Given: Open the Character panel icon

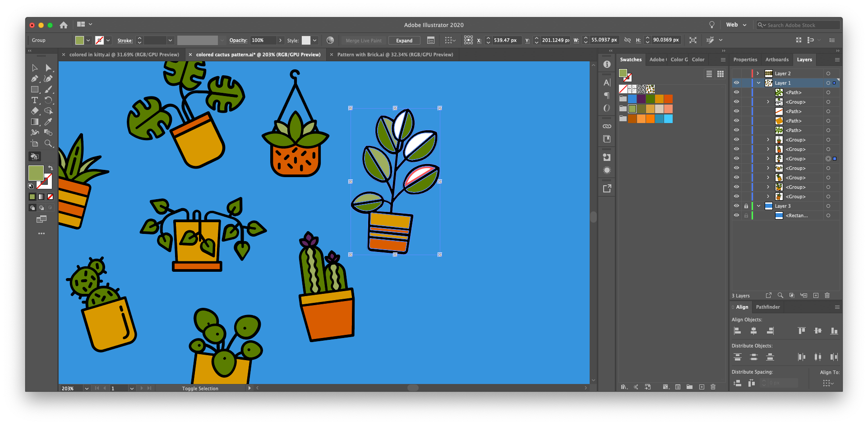Looking at the screenshot, I should (x=607, y=82).
